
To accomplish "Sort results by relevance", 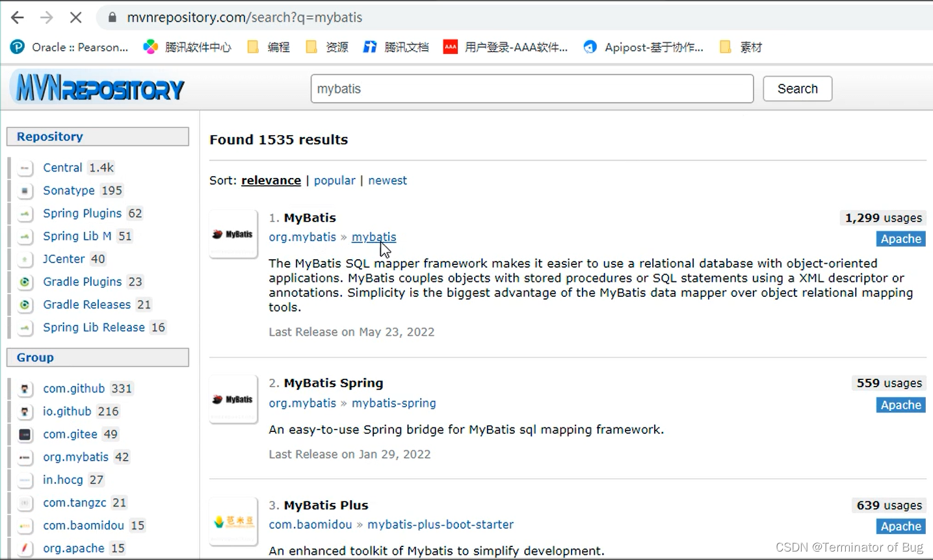I will [271, 180].
